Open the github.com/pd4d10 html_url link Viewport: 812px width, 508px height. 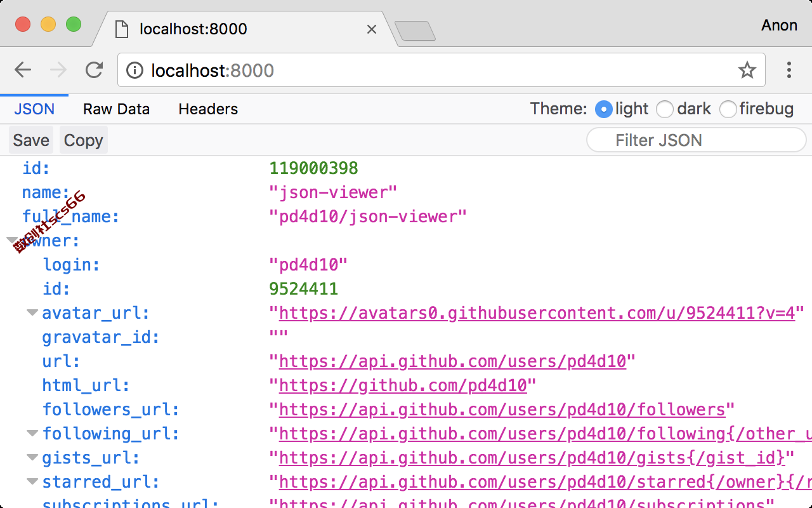coord(403,385)
